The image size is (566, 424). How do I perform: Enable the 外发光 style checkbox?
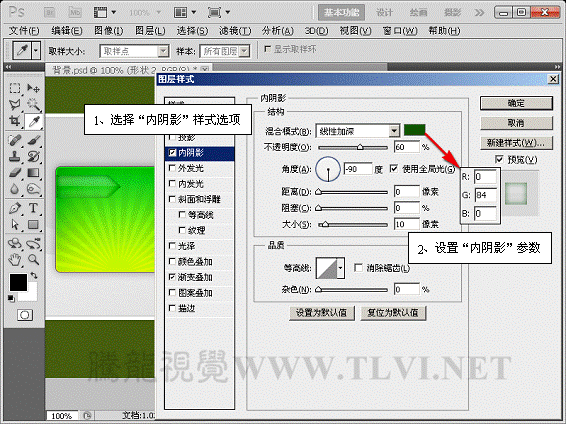point(172,168)
